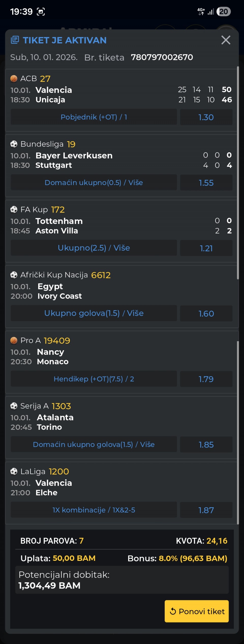Tap the basketball icon beside ACB
Screen dimensions: 244x644
click(x=14, y=79)
